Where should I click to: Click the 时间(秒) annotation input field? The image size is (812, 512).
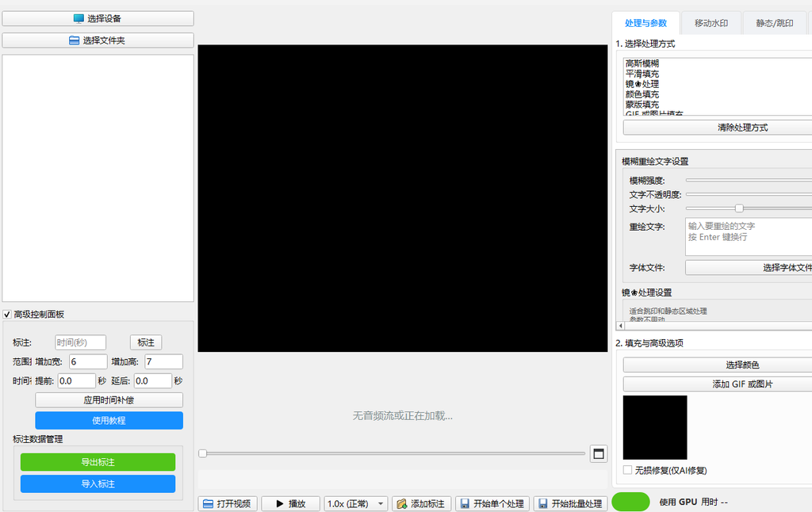point(80,342)
